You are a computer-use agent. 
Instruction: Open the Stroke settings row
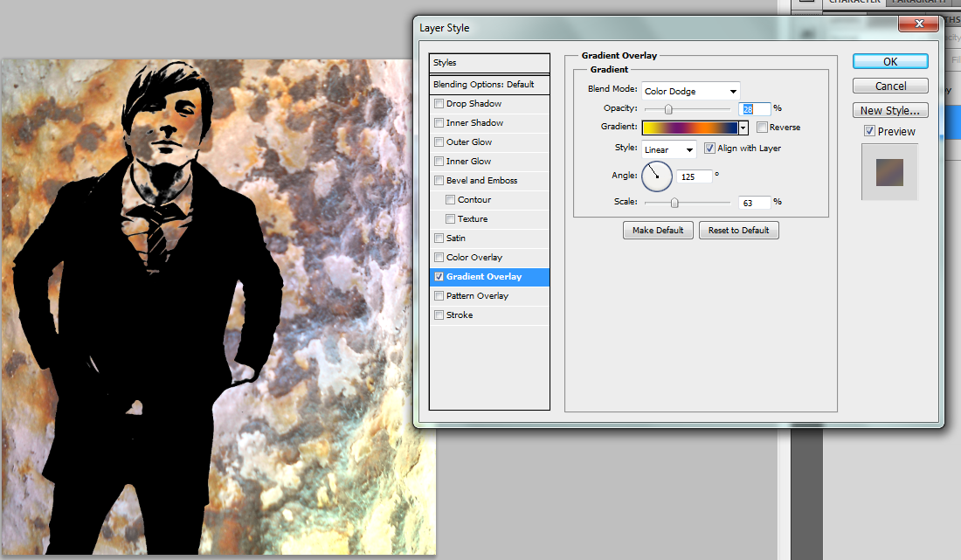[x=489, y=315]
